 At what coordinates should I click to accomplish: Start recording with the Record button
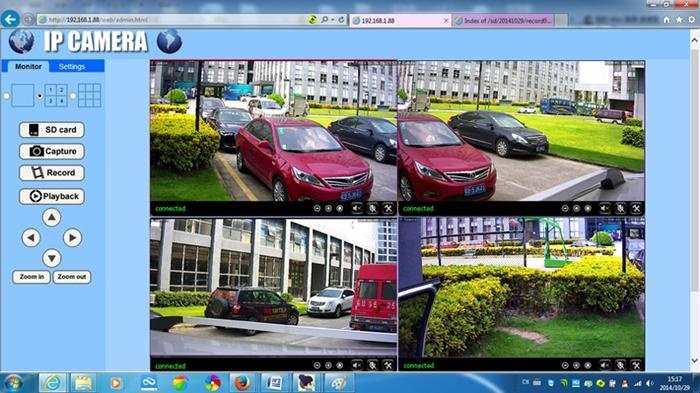tap(51, 173)
